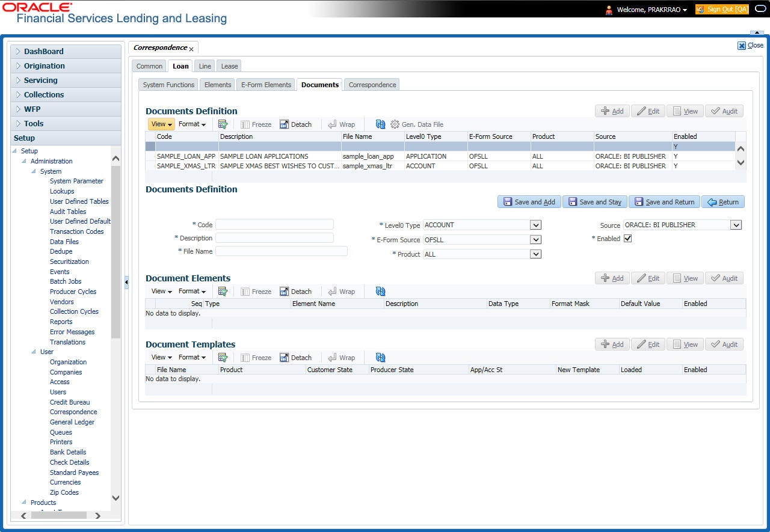Click the user avatar icon beside Welcome
Viewport: 770px width, 532px height.
[609, 10]
